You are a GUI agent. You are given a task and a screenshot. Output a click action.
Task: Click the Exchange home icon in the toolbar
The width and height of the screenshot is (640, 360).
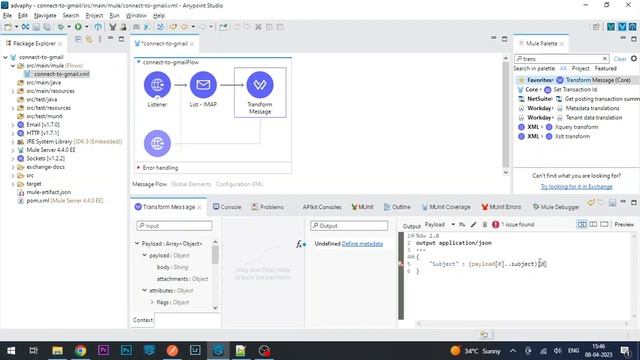[98, 27]
